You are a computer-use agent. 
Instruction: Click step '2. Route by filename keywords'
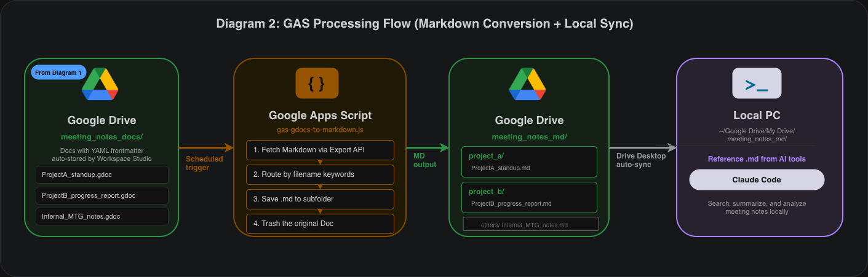(x=320, y=174)
